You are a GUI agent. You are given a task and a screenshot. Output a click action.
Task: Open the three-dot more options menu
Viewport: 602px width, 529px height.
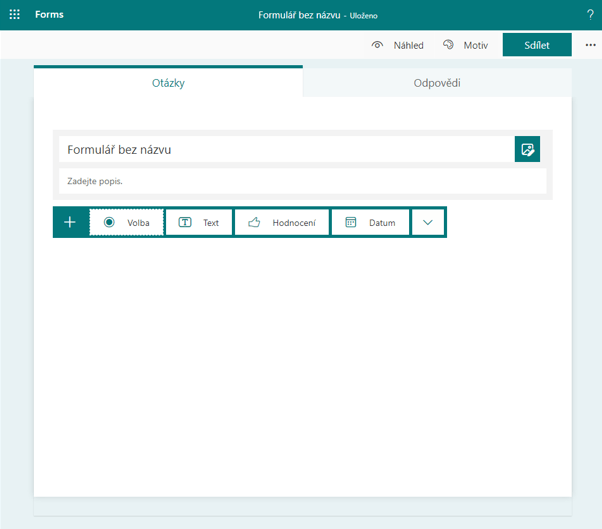(x=589, y=45)
